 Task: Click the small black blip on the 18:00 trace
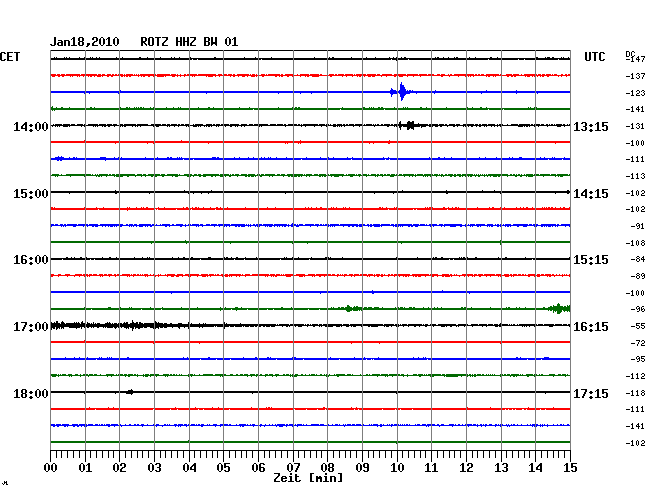pos(130,392)
